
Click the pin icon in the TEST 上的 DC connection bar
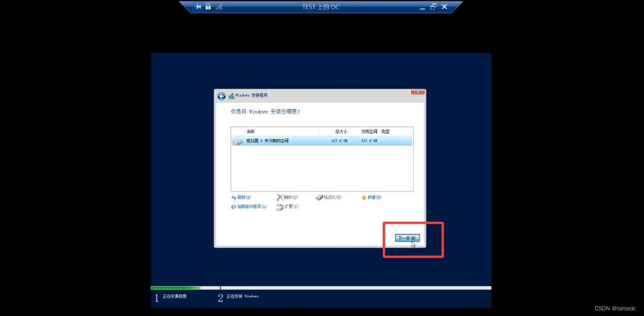(x=198, y=7)
